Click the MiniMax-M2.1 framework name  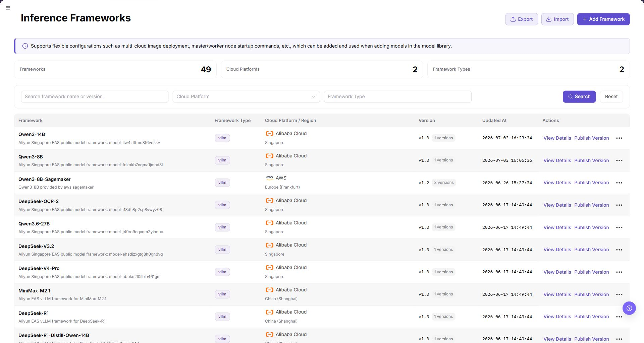click(x=34, y=291)
